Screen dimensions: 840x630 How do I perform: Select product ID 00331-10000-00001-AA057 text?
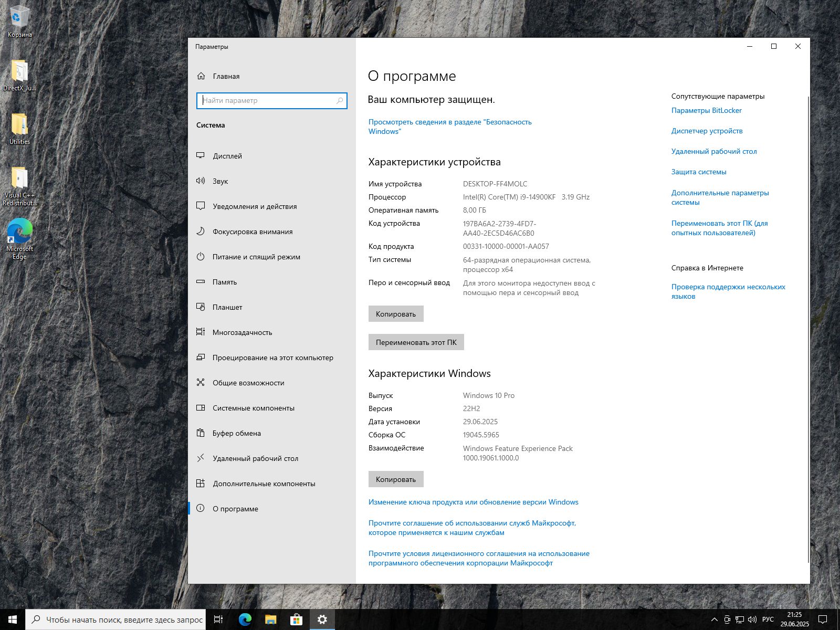(506, 246)
